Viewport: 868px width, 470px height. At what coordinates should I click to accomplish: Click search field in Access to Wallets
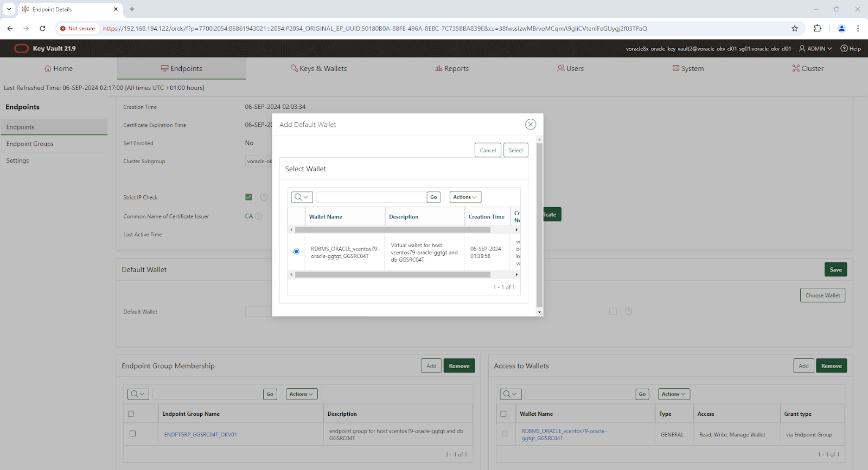coord(580,394)
